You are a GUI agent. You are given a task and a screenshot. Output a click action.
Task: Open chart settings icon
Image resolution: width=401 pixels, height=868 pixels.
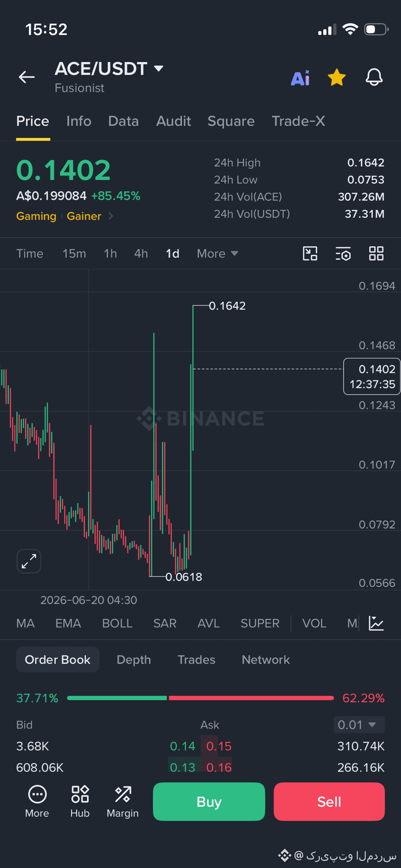click(x=343, y=254)
